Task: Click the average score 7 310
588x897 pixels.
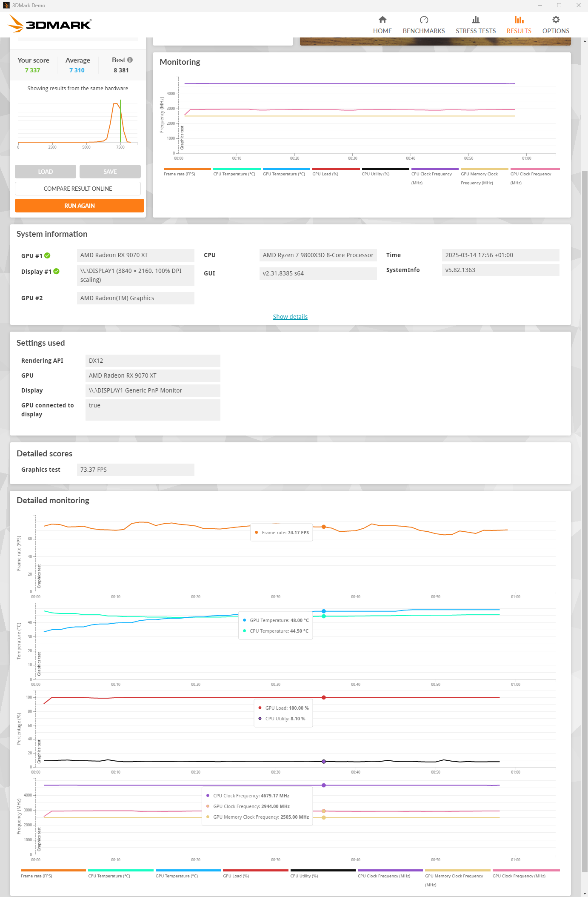Action: click(x=77, y=70)
